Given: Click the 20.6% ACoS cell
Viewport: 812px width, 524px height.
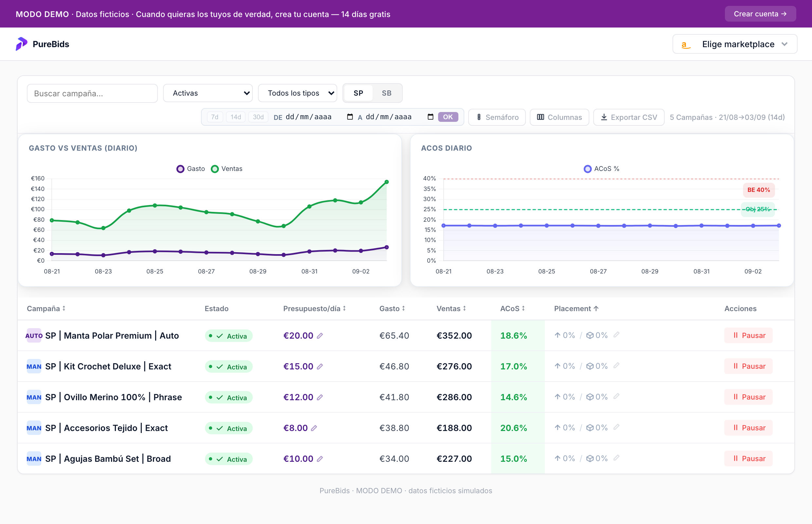Looking at the screenshot, I should 517,428.
